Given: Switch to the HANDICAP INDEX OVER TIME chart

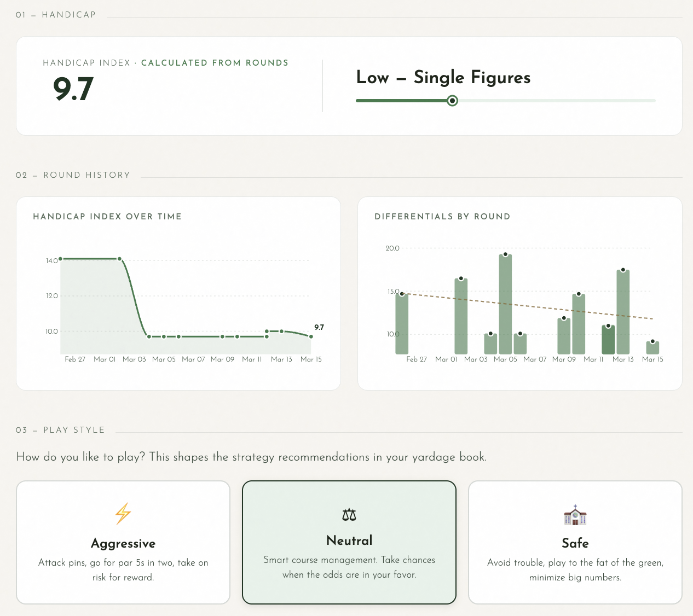Looking at the screenshot, I should point(107,217).
